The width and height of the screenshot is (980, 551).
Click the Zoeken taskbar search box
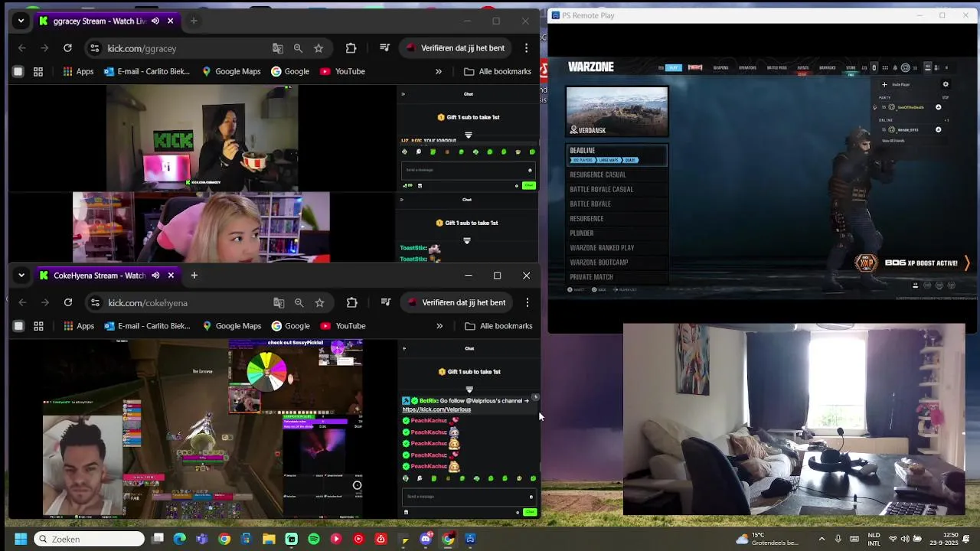(89, 539)
